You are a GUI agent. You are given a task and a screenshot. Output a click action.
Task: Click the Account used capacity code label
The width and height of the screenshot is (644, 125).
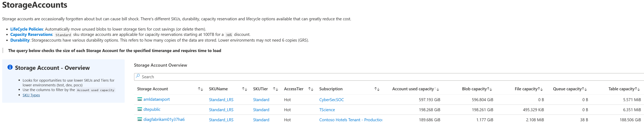click(96, 90)
